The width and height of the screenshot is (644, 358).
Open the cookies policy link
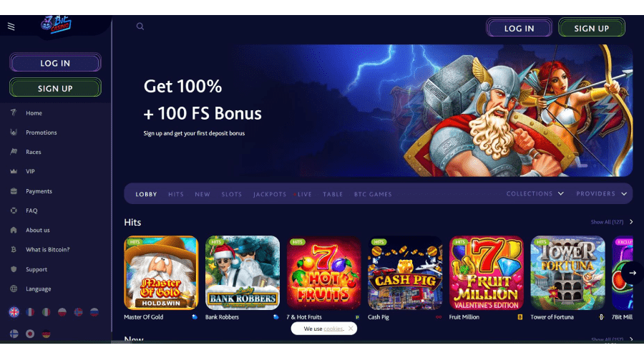point(333,329)
